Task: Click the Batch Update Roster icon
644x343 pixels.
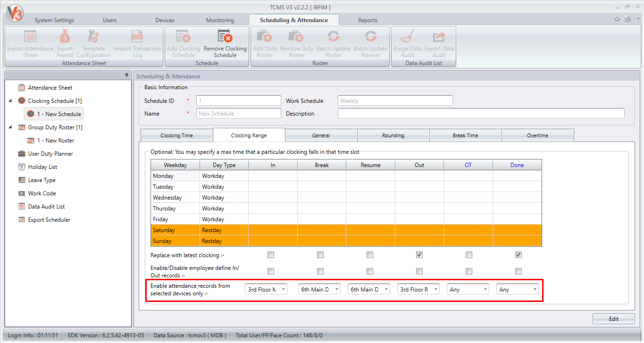Action: coord(334,37)
